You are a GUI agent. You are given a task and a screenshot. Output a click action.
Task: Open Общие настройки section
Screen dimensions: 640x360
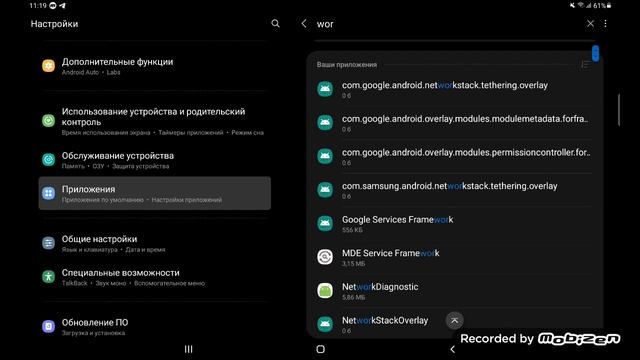coord(155,243)
